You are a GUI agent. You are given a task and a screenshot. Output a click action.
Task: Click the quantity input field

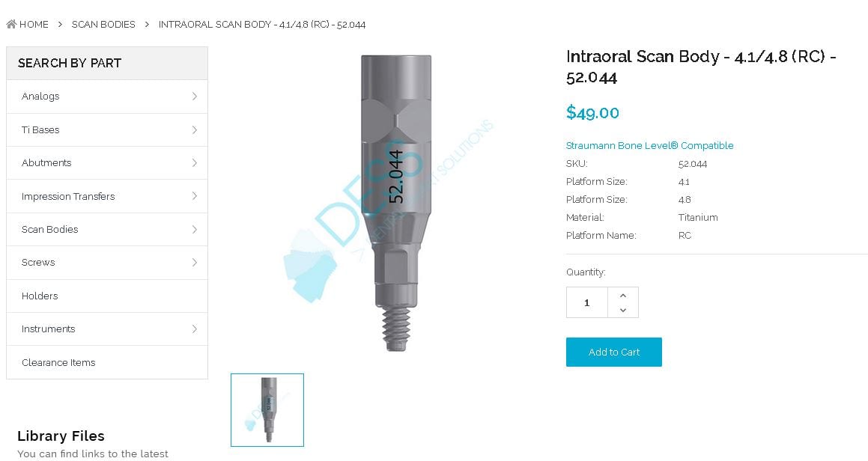point(587,303)
